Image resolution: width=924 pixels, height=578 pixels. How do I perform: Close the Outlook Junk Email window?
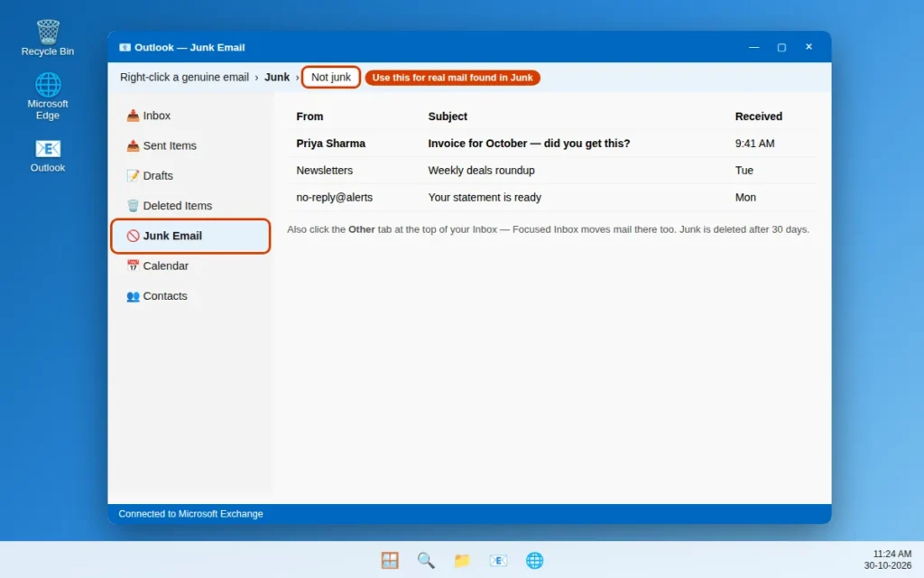click(808, 47)
